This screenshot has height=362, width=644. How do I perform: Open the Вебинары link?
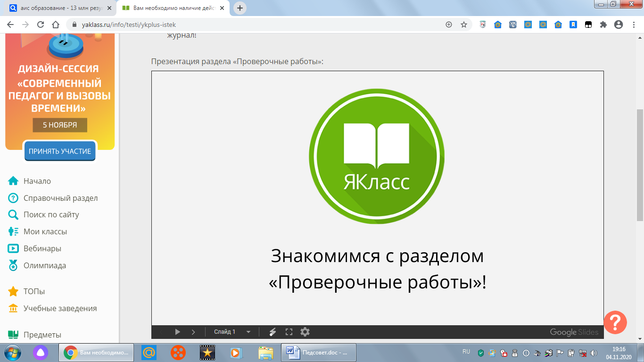point(42,248)
